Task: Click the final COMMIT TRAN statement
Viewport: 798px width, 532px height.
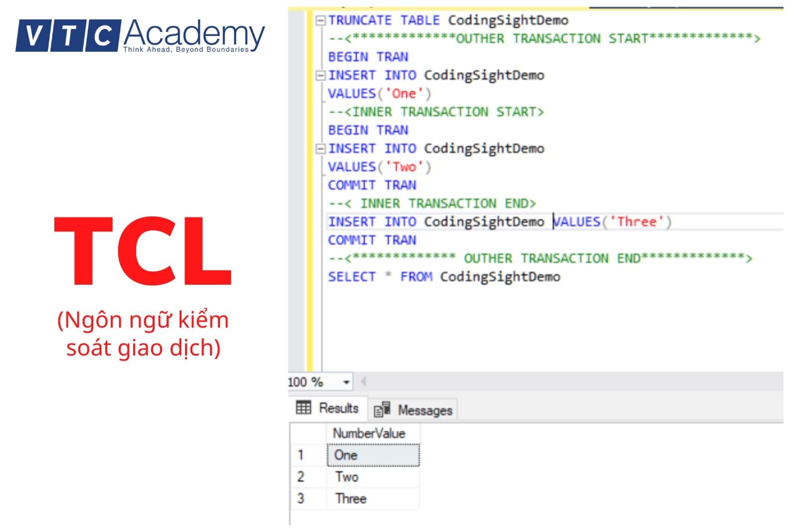Action: click(372, 240)
